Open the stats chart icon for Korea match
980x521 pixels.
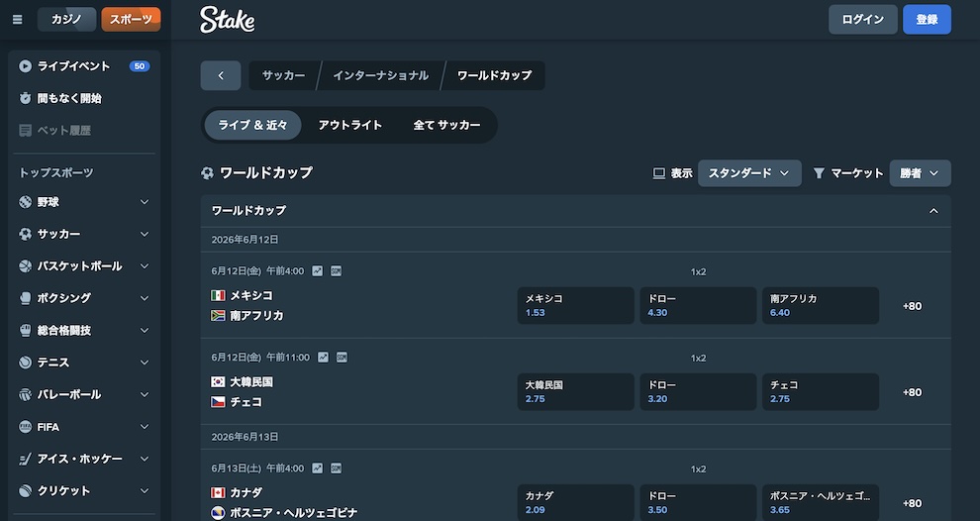point(323,358)
